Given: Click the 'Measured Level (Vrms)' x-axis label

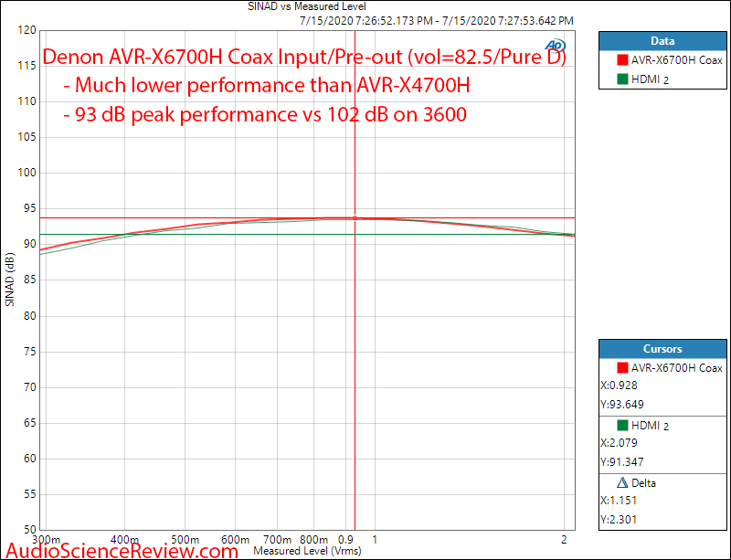Looking at the screenshot, I should click(x=307, y=551).
